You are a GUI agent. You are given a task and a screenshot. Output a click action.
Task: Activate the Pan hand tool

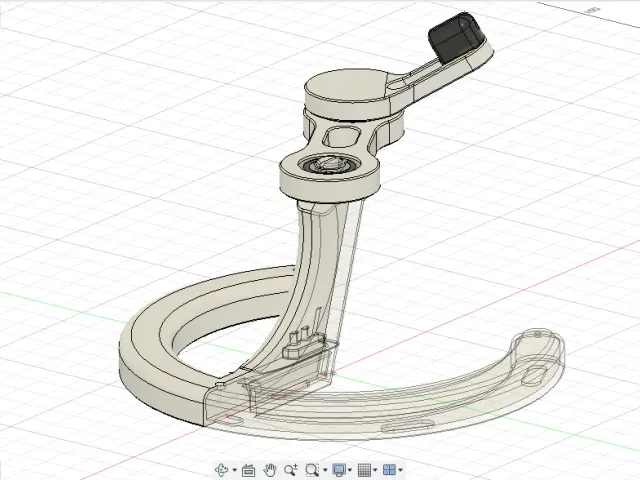(270, 470)
